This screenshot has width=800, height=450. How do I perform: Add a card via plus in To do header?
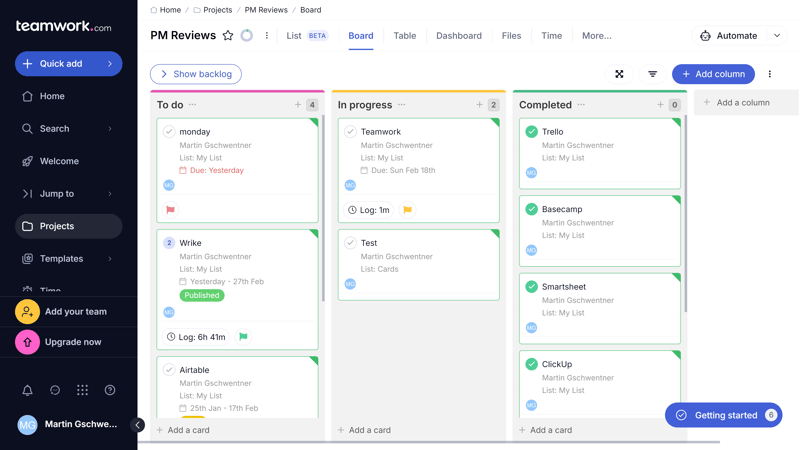coord(297,105)
